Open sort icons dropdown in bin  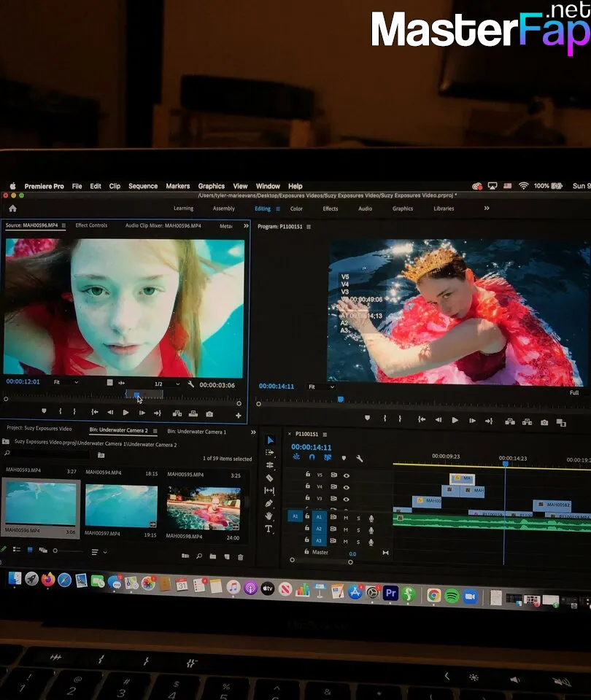pos(98,552)
